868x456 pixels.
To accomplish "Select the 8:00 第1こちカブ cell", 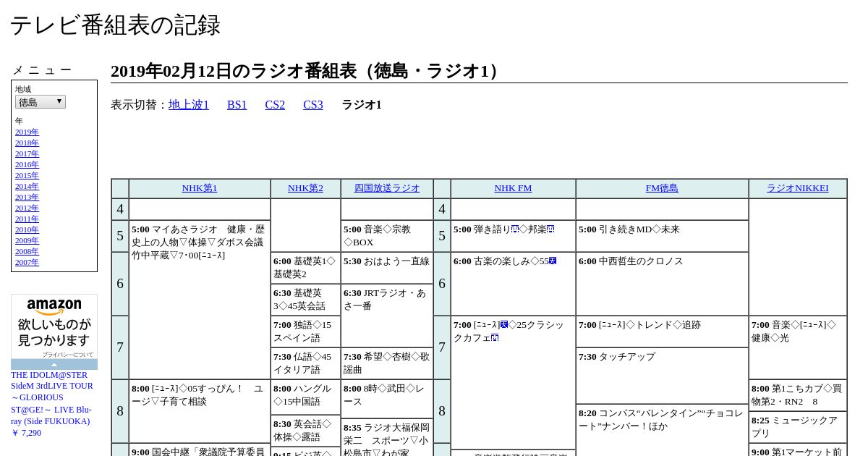I will (x=798, y=395).
